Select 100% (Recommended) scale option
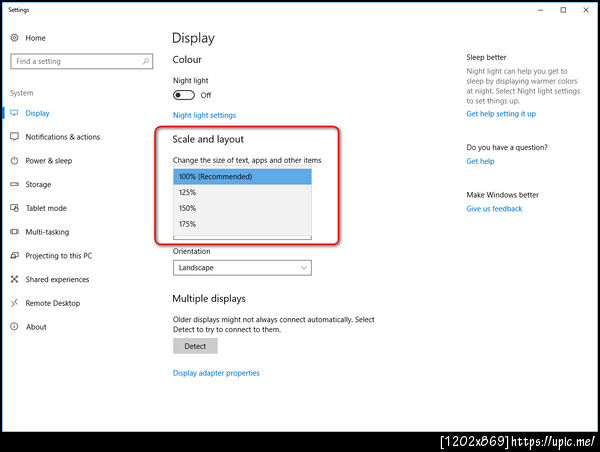 pyautogui.click(x=242, y=176)
